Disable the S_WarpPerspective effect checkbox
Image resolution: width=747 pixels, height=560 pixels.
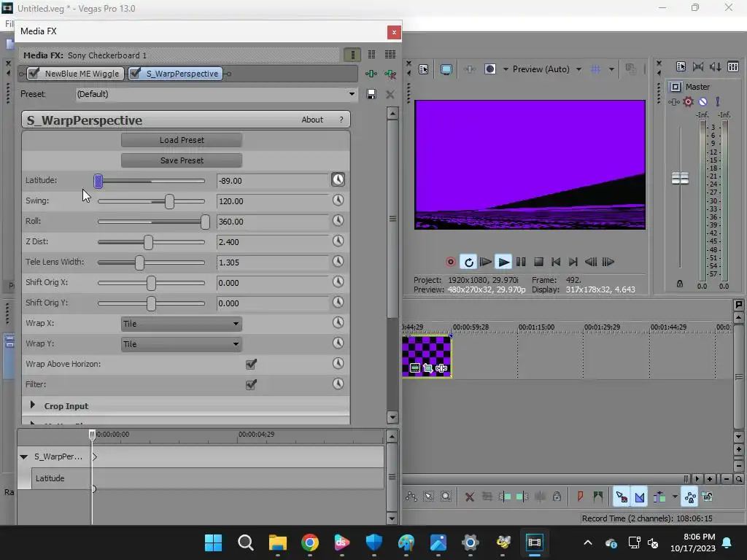(x=135, y=74)
